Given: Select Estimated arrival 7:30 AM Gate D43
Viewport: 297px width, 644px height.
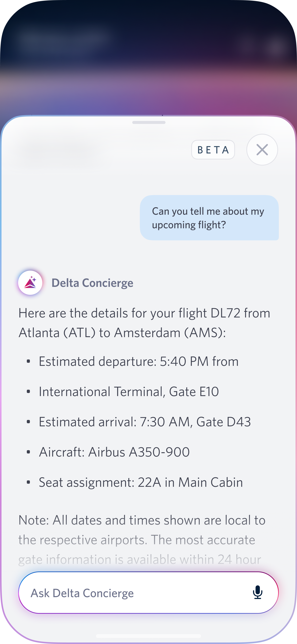Looking at the screenshot, I should 145,422.
